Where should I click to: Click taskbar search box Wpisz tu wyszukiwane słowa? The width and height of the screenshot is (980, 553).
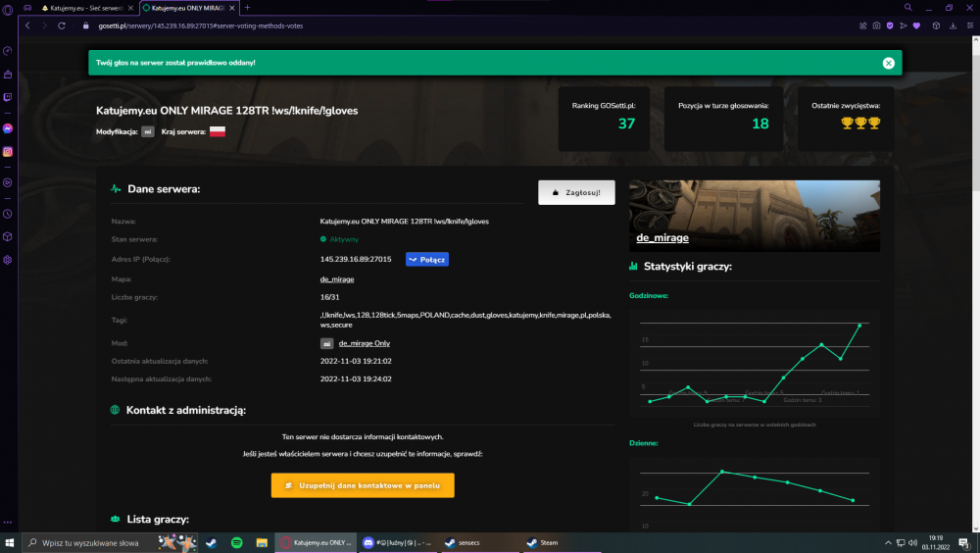(x=111, y=543)
